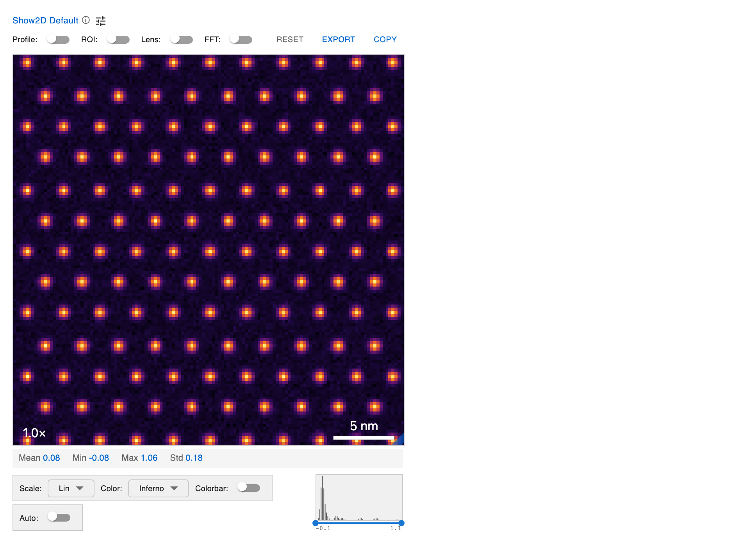Click the Std value 0.18
Viewport: 756px width, 545px height.
tap(194, 458)
